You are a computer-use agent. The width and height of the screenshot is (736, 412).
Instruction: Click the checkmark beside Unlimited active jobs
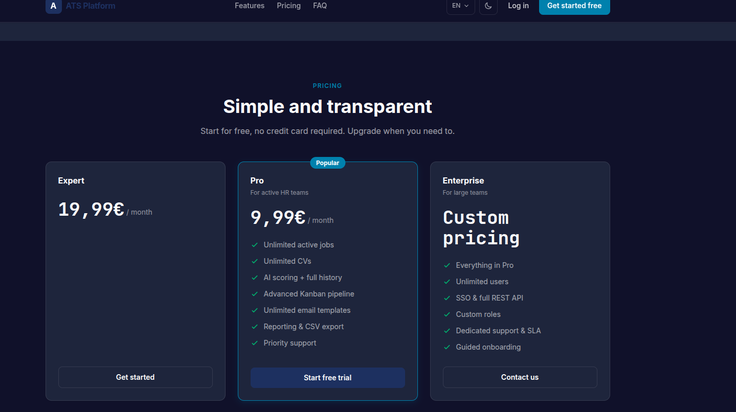255,245
